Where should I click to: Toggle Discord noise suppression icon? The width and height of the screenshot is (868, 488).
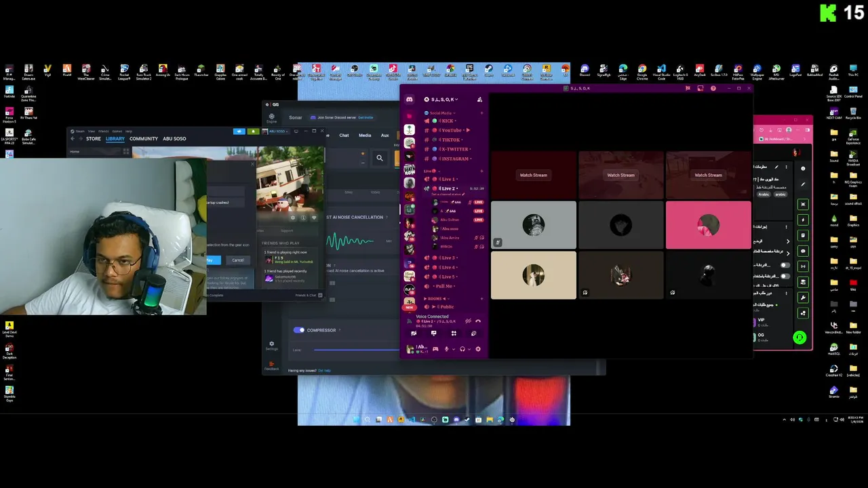468,321
